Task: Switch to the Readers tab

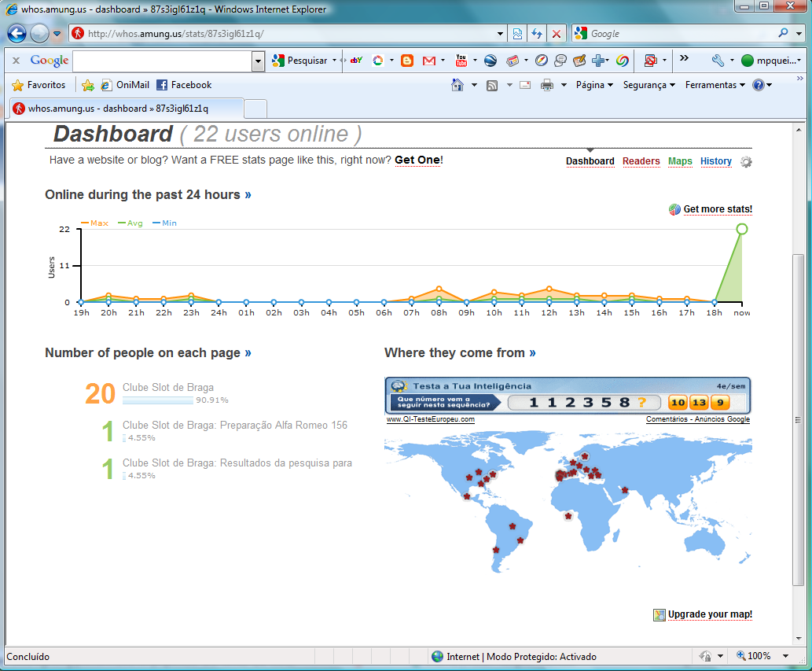Action: click(641, 161)
